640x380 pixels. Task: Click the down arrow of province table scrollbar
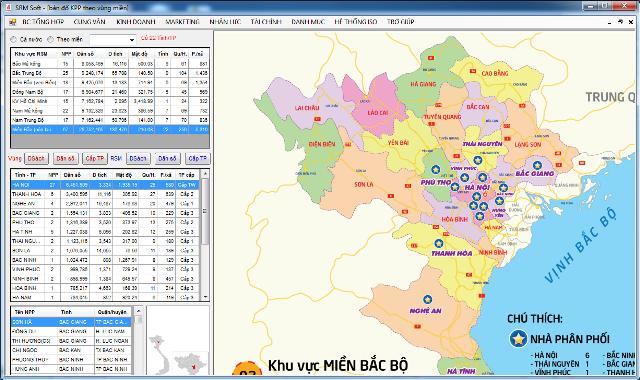pos(205,297)
